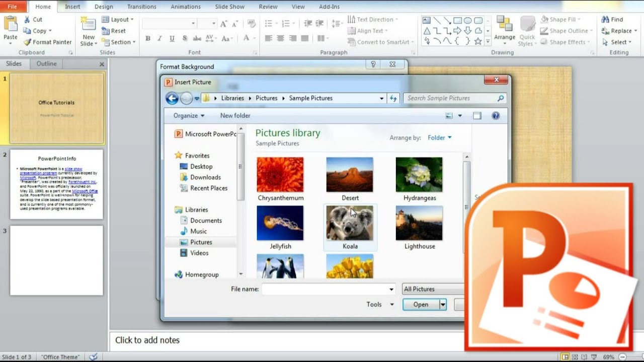
Task: Switch to Slide Sorter view in status bar
Action: point(576,357)
